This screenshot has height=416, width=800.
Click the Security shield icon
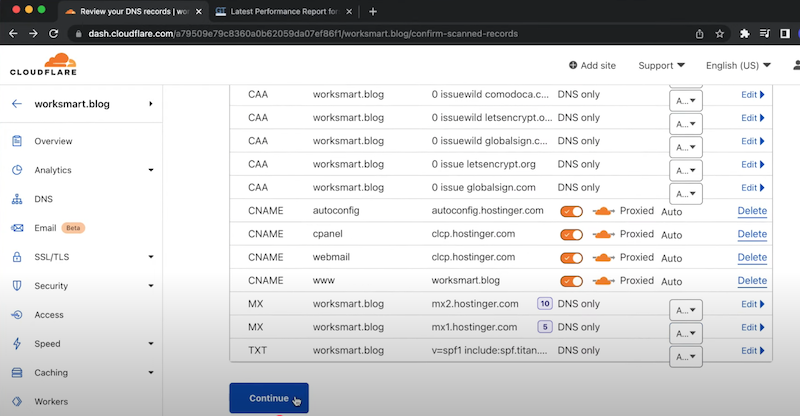pyautogui.click(x=17, y=286)
